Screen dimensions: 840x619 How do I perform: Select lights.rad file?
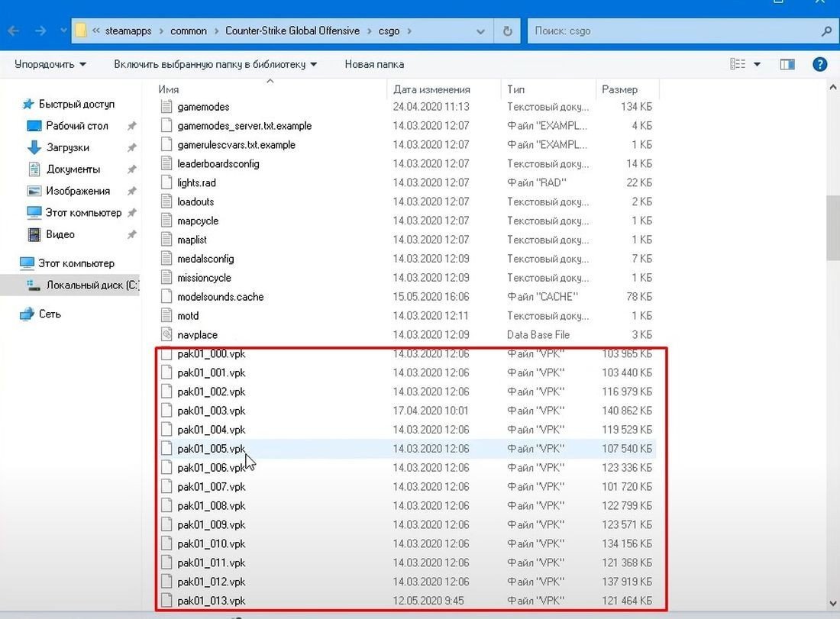pyautogui.click(x=196, y=182)
